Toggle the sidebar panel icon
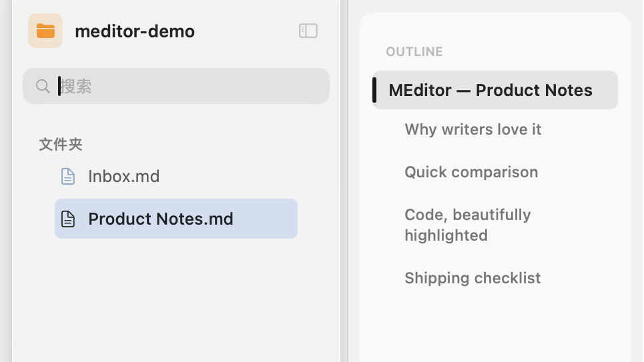644x362 pixels. point(308,31)
